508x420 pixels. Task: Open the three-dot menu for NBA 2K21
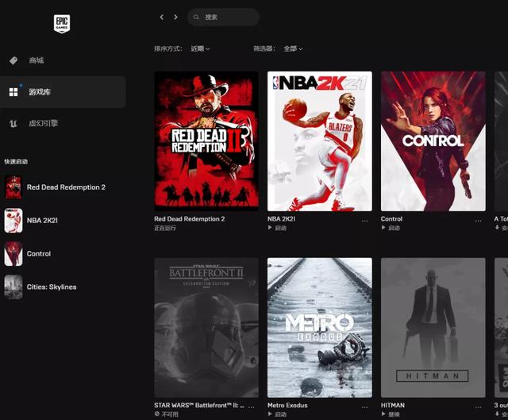[365, 220]
